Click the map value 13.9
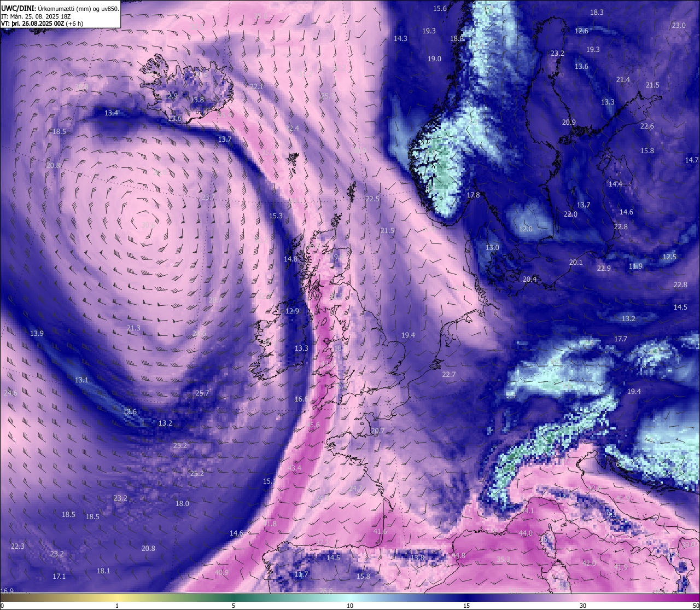The height and width of the screenshot is (610, 700). (x=37, y=333)
